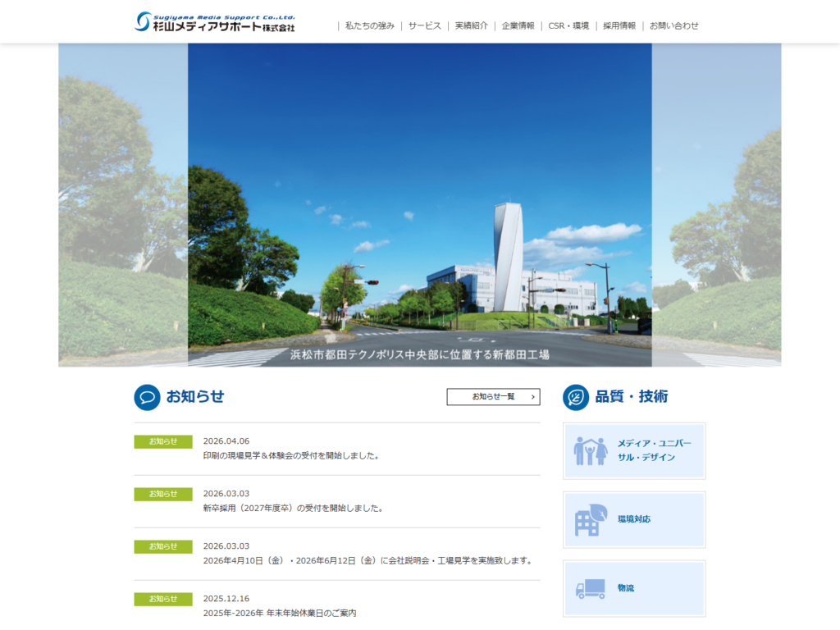Click the arrow in お知らせ一覧 button
Screen dimensions: 840x630
tap(533, 397)
